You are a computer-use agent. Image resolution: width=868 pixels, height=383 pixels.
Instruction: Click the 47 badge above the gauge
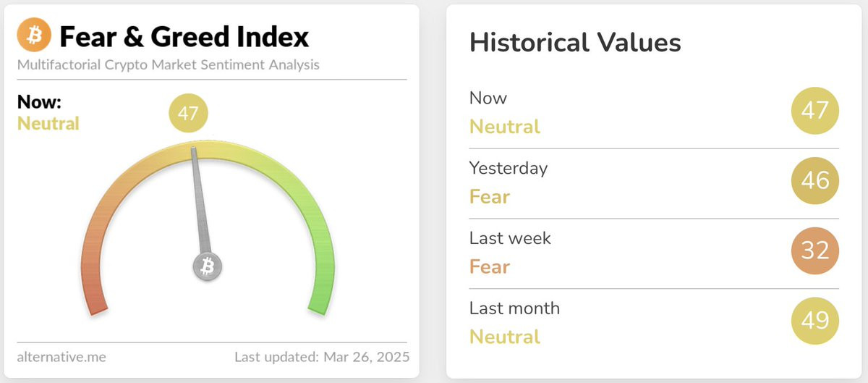point(188,114)
